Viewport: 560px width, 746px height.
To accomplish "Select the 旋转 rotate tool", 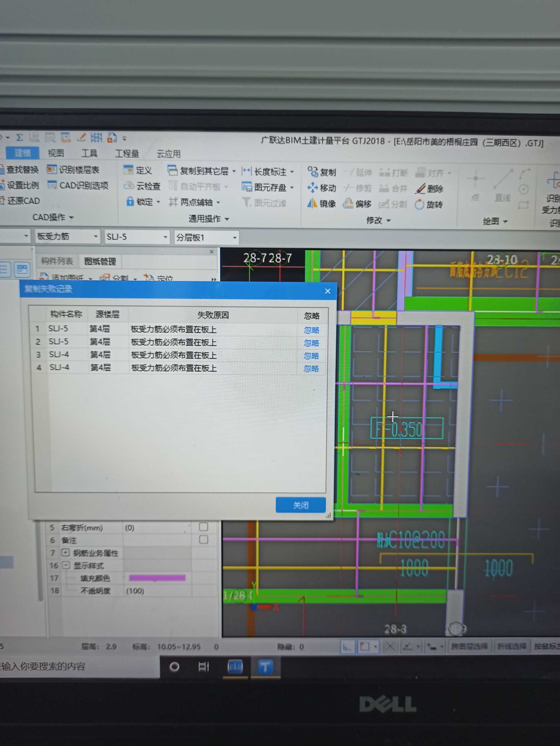I will (x=428, y=204).
